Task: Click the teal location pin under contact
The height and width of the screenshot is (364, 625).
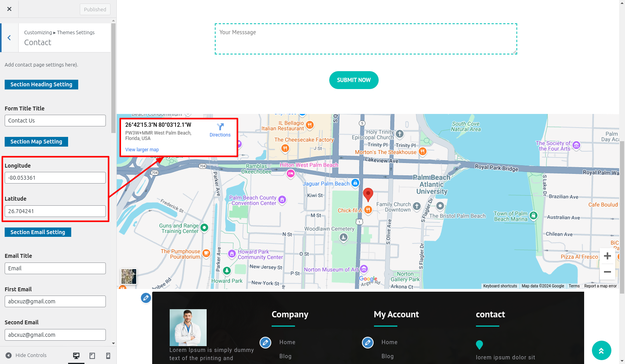Action: [x=479, y=345]
